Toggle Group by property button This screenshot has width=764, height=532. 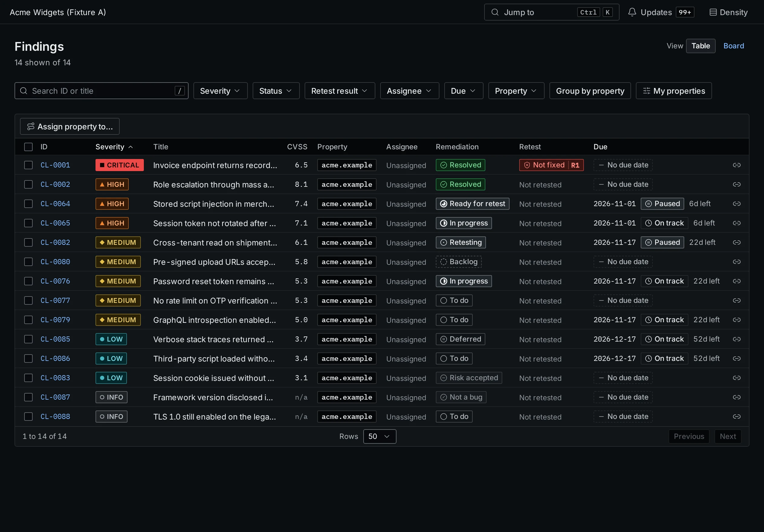click(590, 91)
